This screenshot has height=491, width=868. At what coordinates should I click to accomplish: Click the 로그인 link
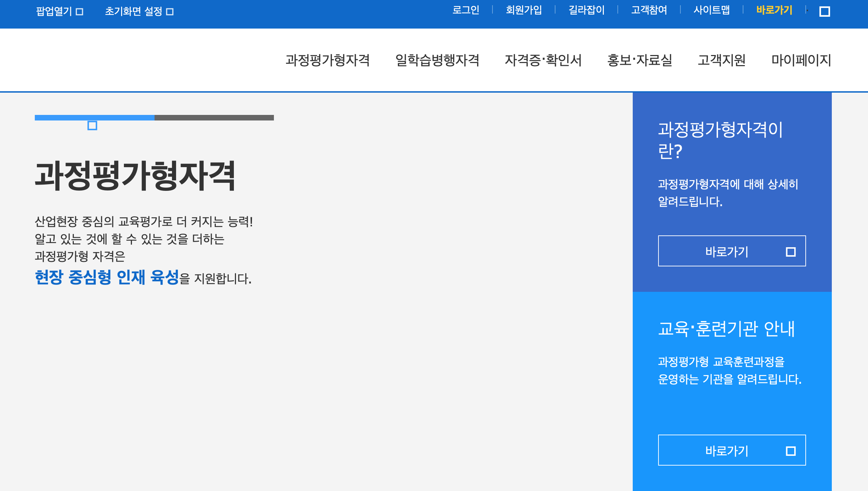[466, 10]
